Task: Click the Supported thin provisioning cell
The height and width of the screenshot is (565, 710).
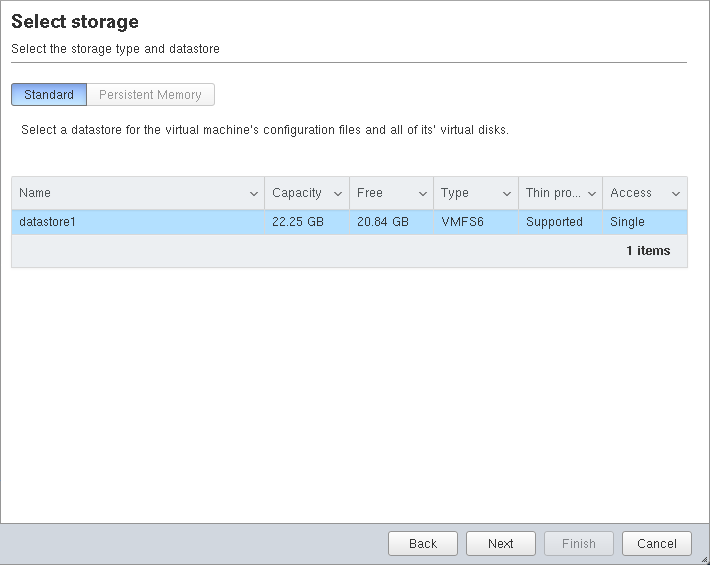Action: tap(561, 222)
